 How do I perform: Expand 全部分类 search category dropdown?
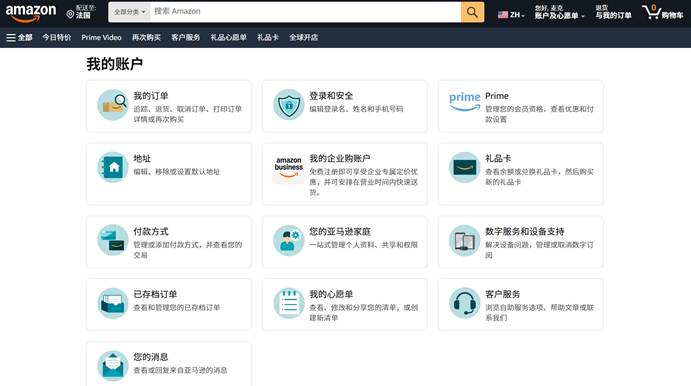(130, 12)
